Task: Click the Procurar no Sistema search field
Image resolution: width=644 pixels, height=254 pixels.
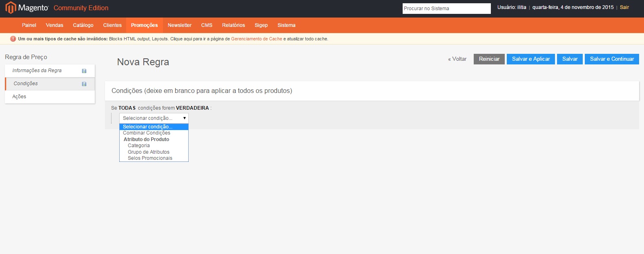Action: point(447,9)
